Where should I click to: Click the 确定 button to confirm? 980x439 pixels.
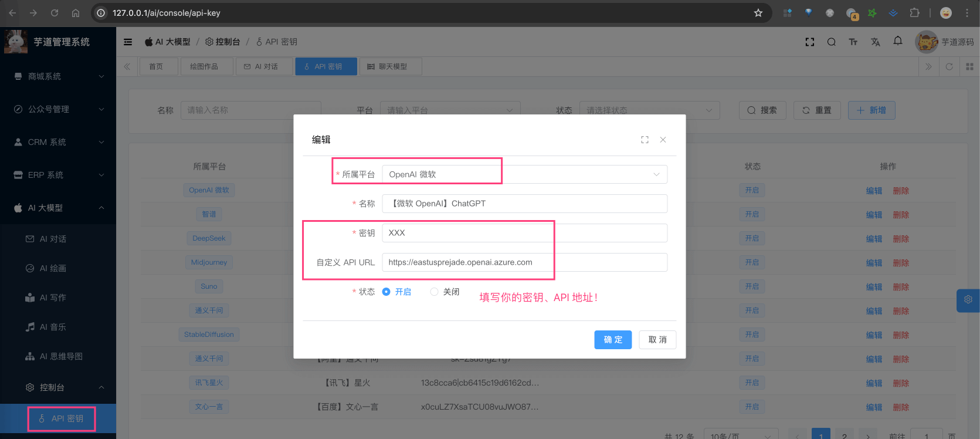point(613,340)
